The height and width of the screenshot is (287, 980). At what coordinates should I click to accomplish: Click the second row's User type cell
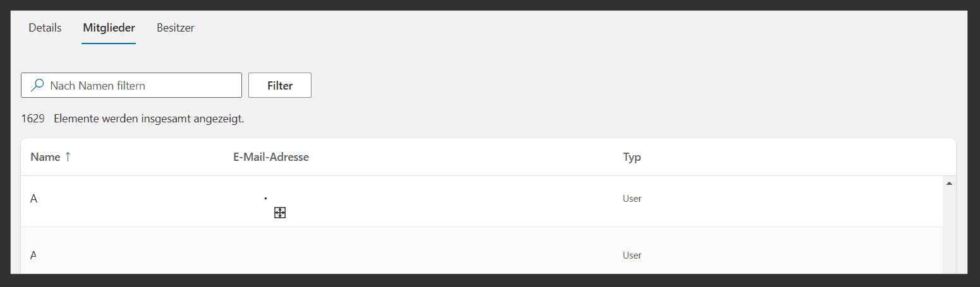(632, 255)
